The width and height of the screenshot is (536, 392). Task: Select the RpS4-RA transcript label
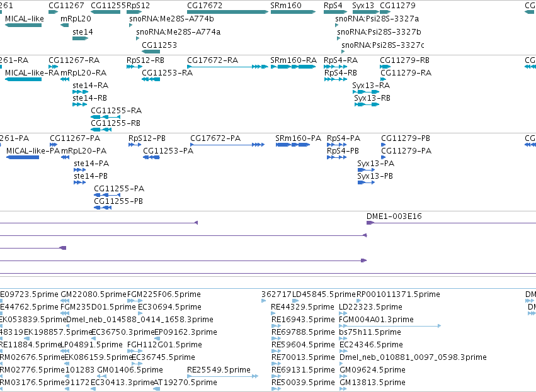point(341,60)
